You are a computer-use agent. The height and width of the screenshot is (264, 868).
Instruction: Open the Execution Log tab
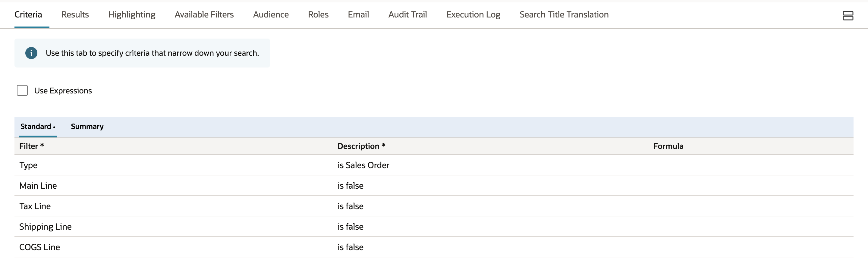click(x=473, y=14)
